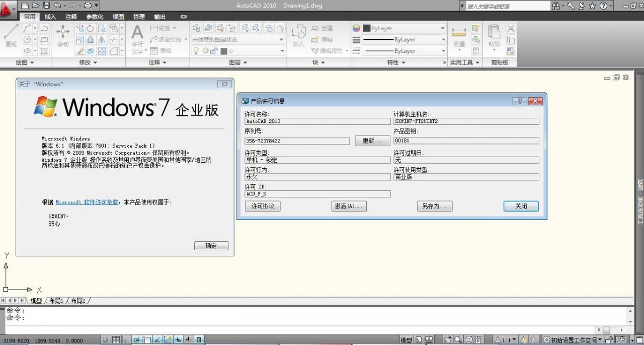
Task: Select the rotate tool in 修改 panel
Action: pyautogui.click(x=90, y=28)
